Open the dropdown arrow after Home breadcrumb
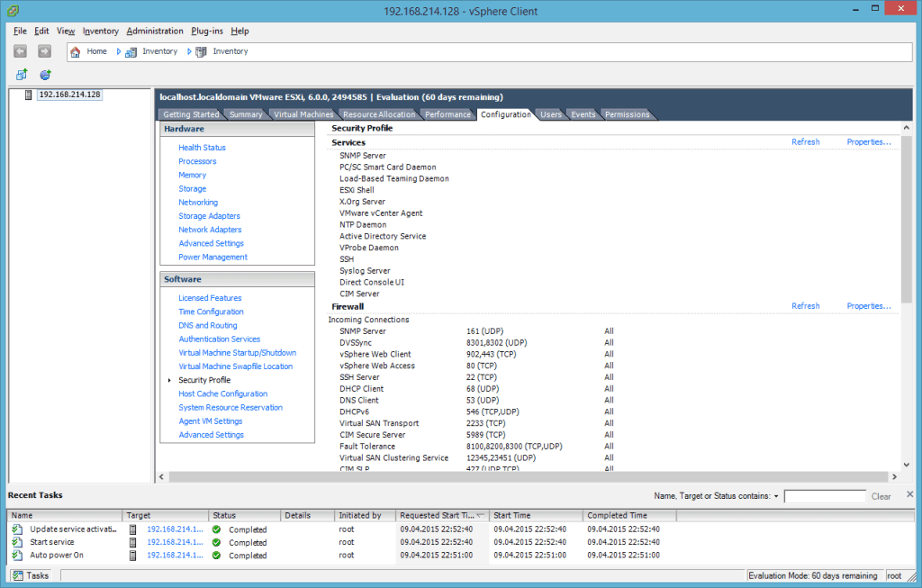922x588 pixels. point(119,51)
